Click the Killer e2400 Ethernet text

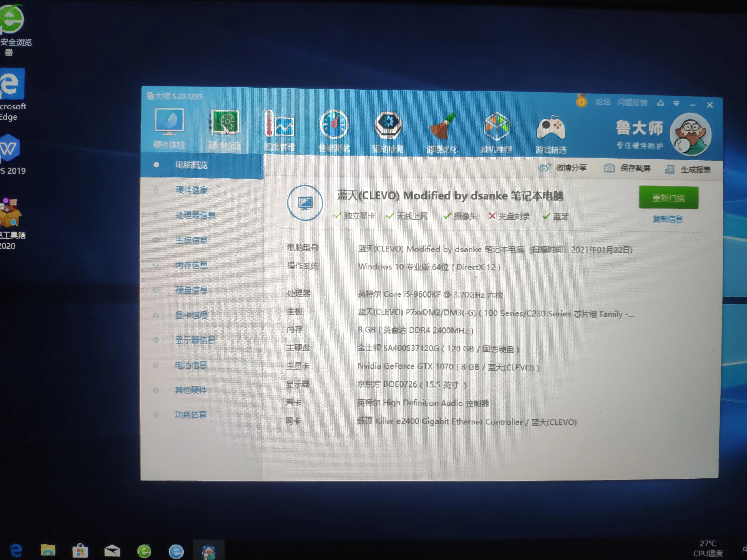(x=467, y=422)
